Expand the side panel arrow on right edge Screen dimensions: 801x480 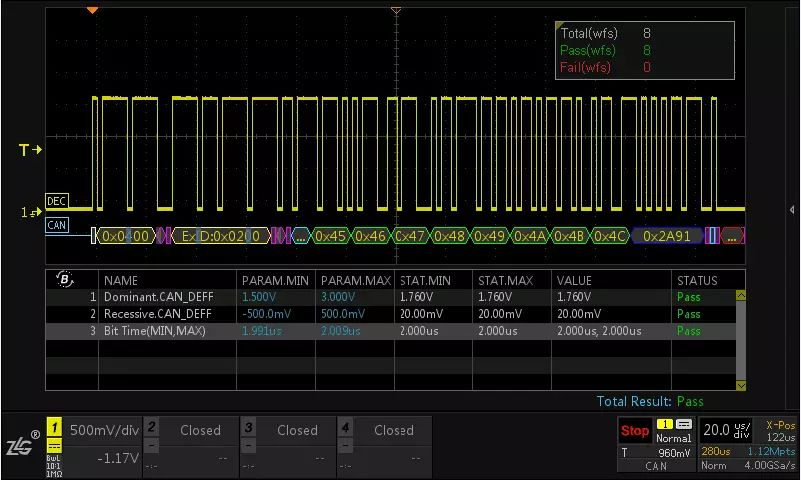(x=791, y=209)
